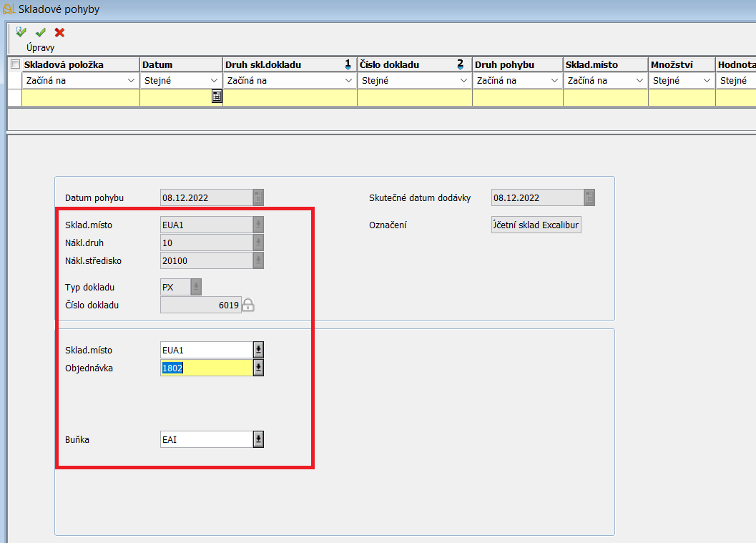Click the Objednávka input field with 1802
756x543 pixels.
point(206,368)
